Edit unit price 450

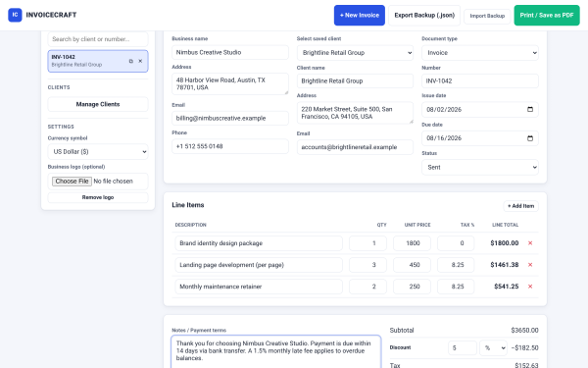coord(413,265)
